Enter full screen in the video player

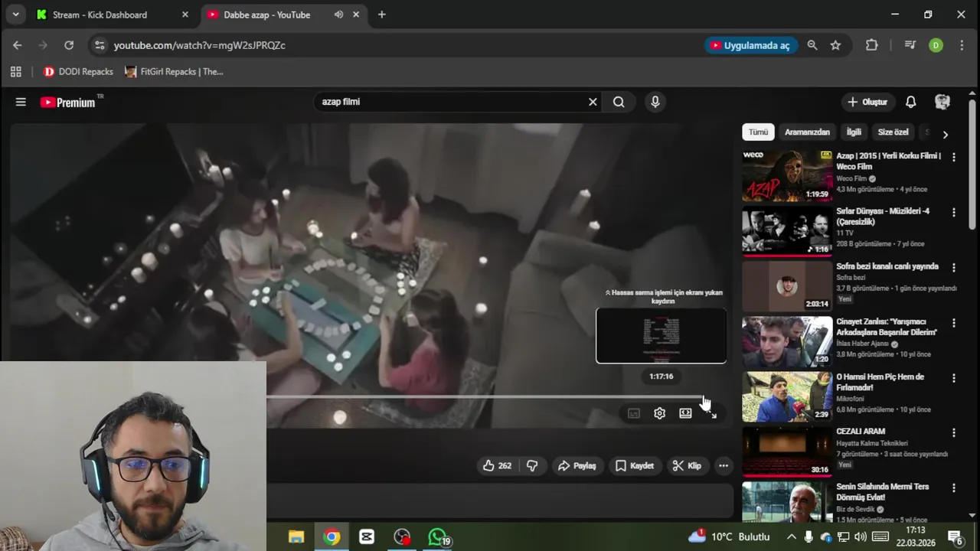point(711,413)
